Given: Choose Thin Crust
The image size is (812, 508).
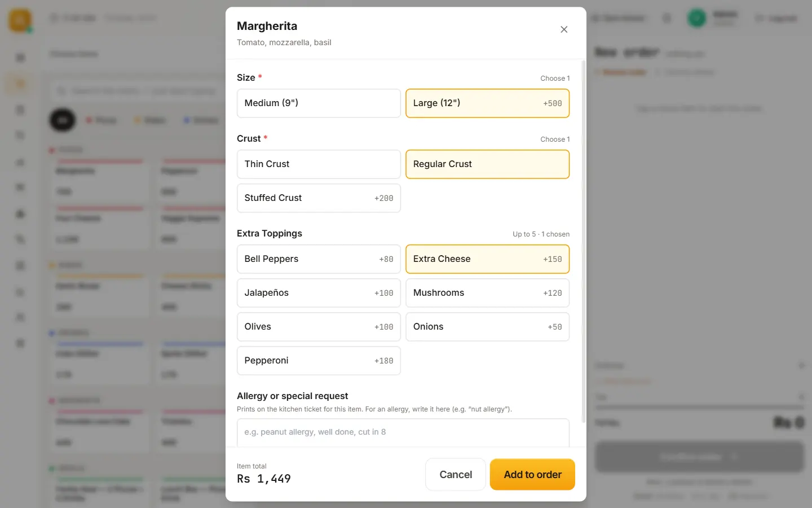Looking at the screenshot, I should tap(319, 164).
